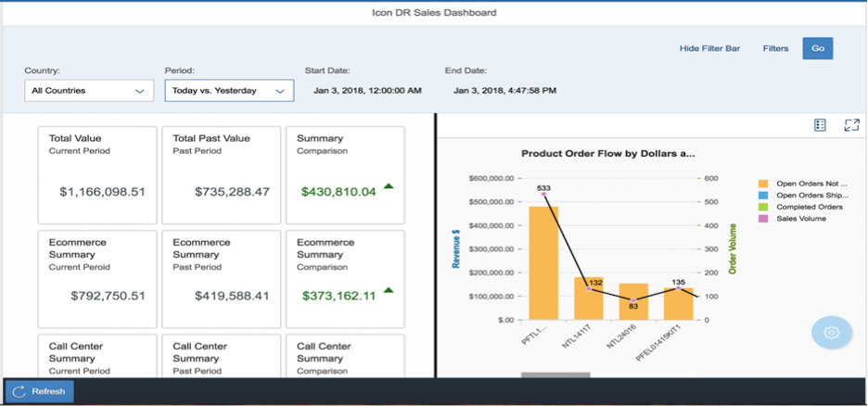Click the Go button
This screenshot has width=868, height=406.
(818, 49)
